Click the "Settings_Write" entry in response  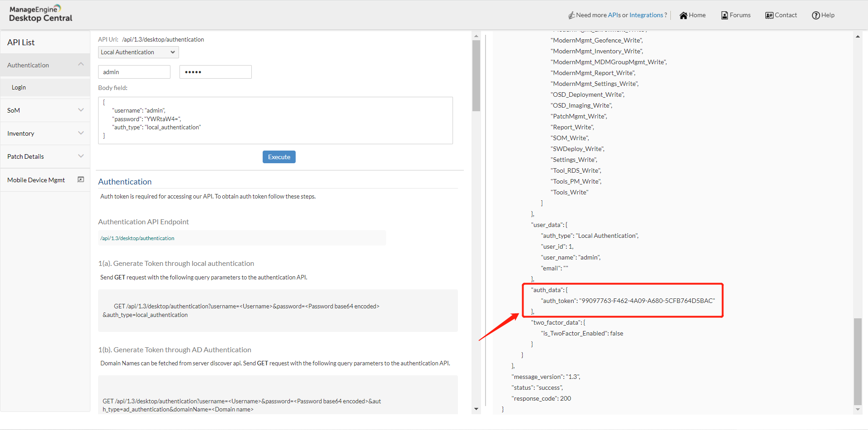pyautogui.click(x=574, y=160)
